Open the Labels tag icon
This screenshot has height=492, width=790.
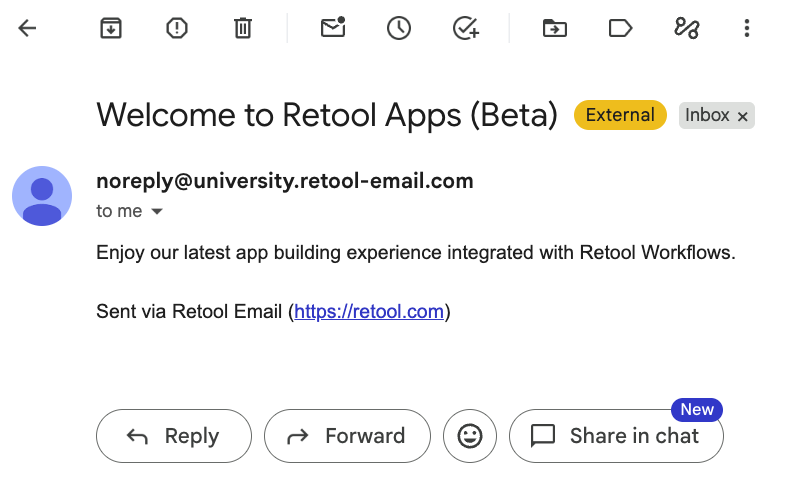coord(620,28)
